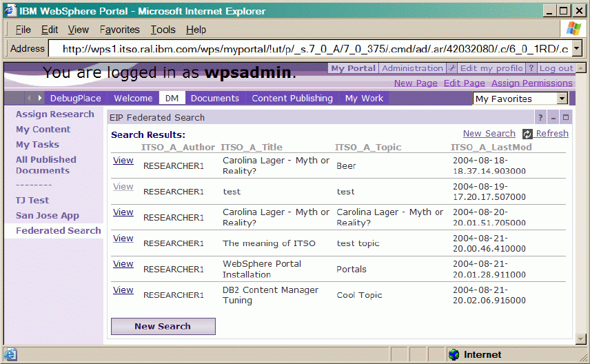Click the portlet help question mark icon
The image size is (590, 364).
540,118
